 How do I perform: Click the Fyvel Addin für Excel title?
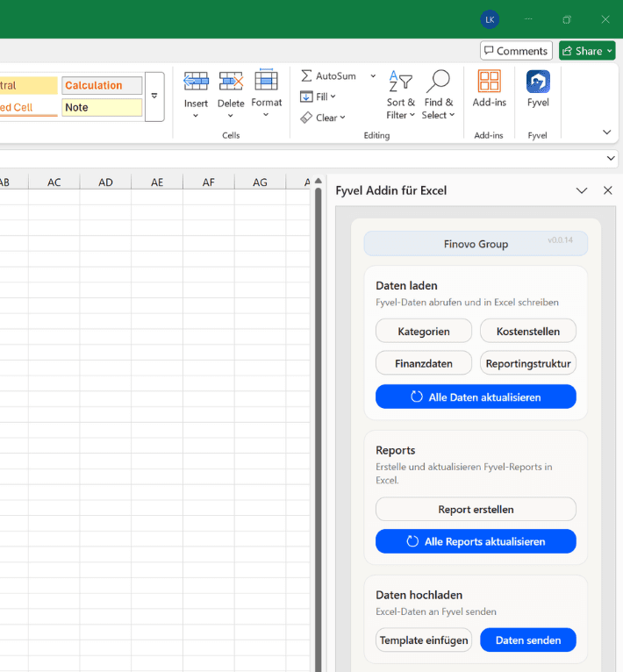[391, 190]
